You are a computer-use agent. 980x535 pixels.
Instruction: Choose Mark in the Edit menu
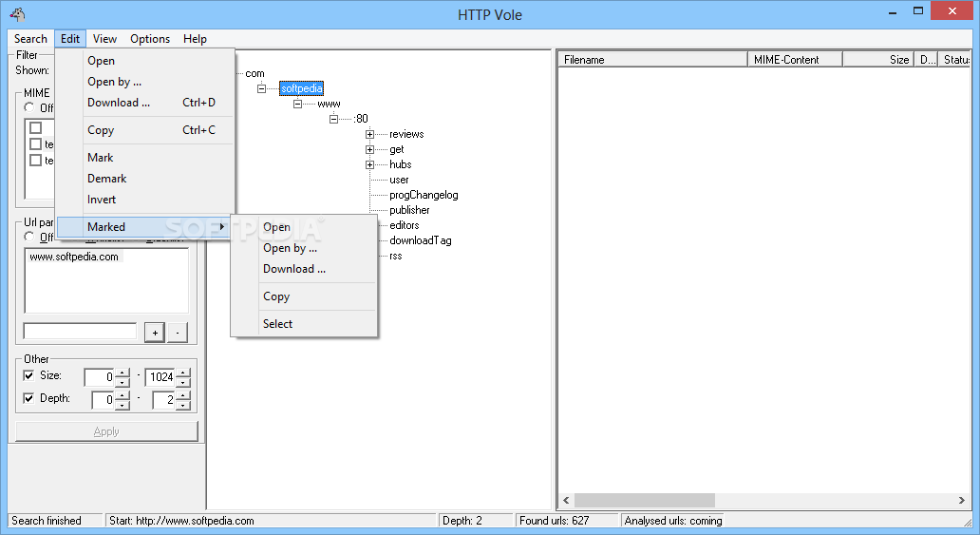pos(145,158)
